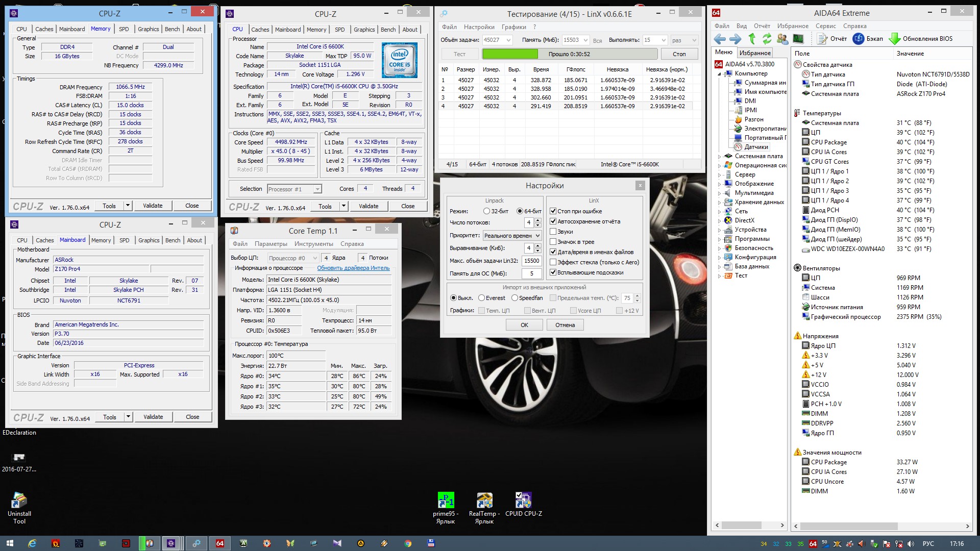
Task: Click the AIDA64 green refresh icon
Action: coord(767,39)
